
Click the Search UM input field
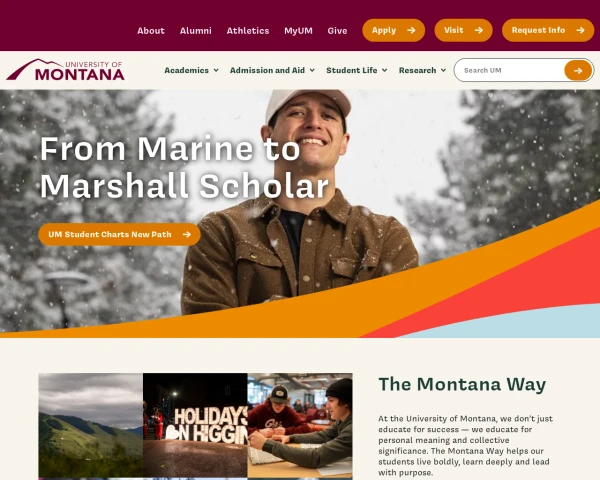(511, 70)
